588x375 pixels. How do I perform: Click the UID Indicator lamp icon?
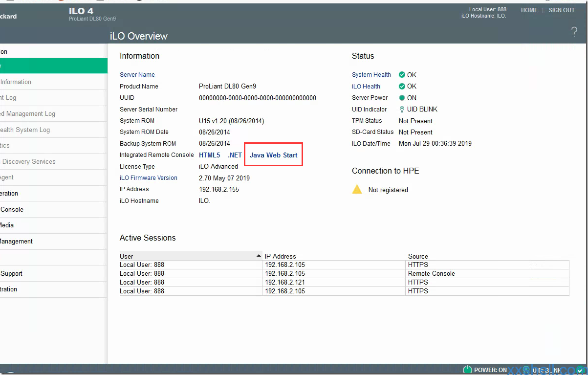pos(402,110)
